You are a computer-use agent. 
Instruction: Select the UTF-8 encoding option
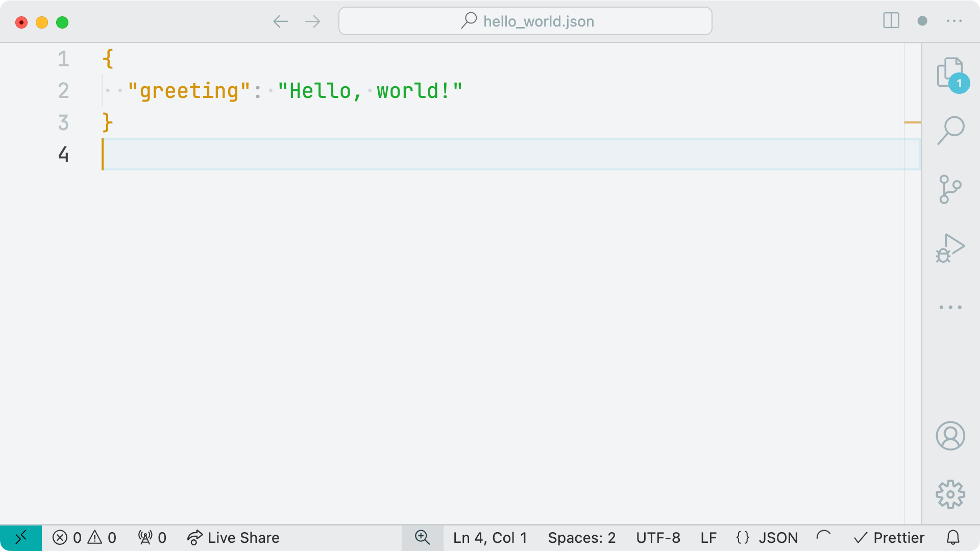[658, 537]
